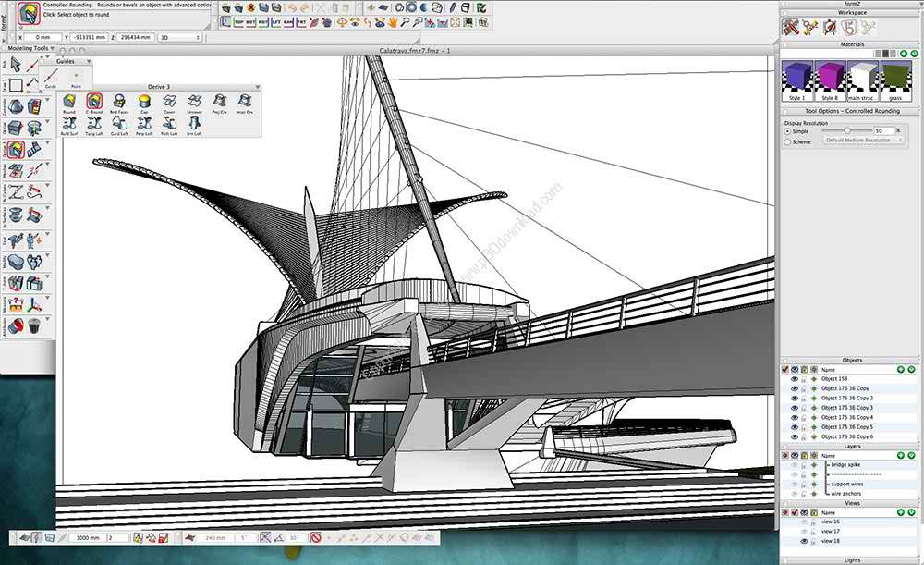
Task: Select the Pick arrow tool
Action: 16,65
